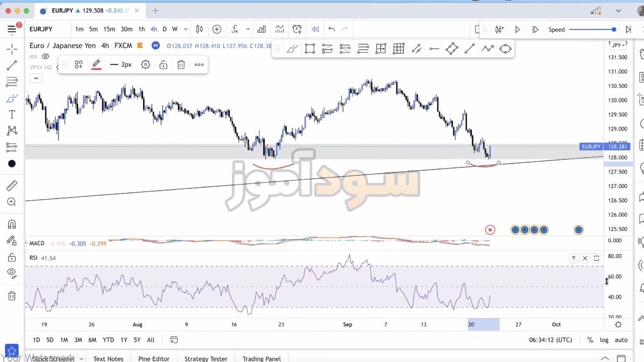Screen dimensions: 644x362
Task: Toggle auto scale mode
Action: (x=621, y=340)
